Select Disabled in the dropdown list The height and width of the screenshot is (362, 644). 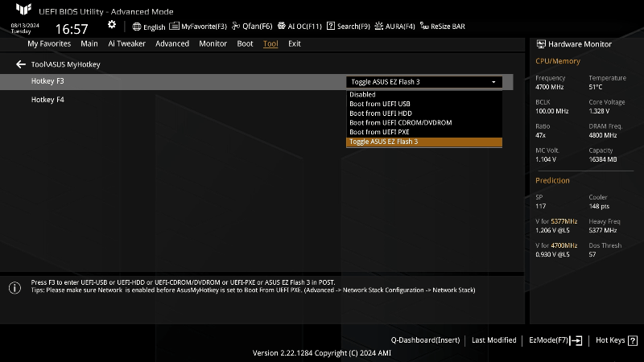(424, 94)
